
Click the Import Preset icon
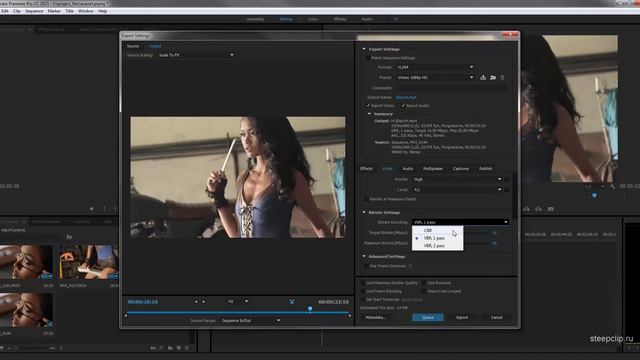(x=493, y=78)
